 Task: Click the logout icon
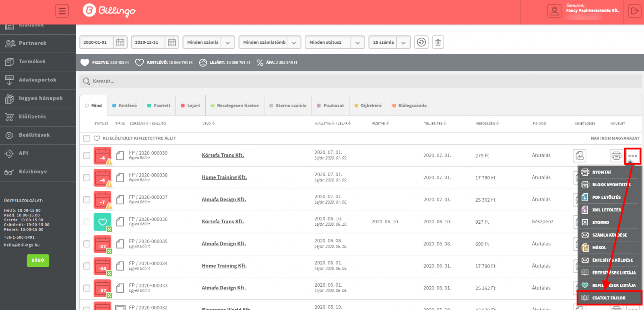(x=635, y=11)
